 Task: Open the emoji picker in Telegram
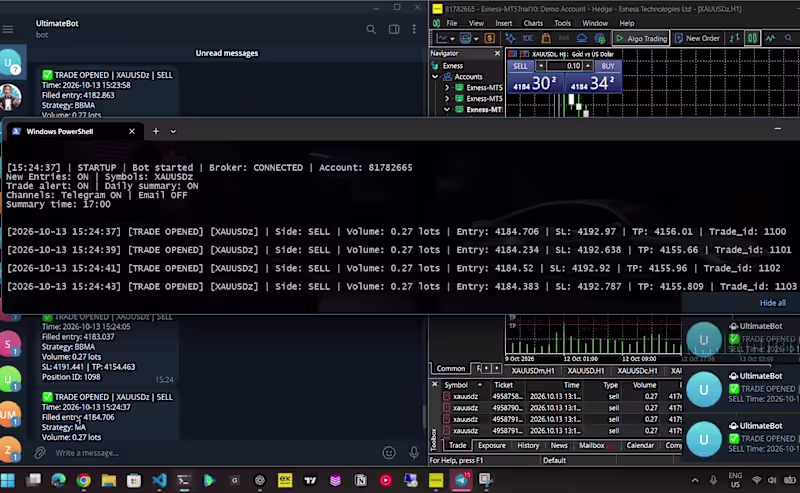(389, 453)
